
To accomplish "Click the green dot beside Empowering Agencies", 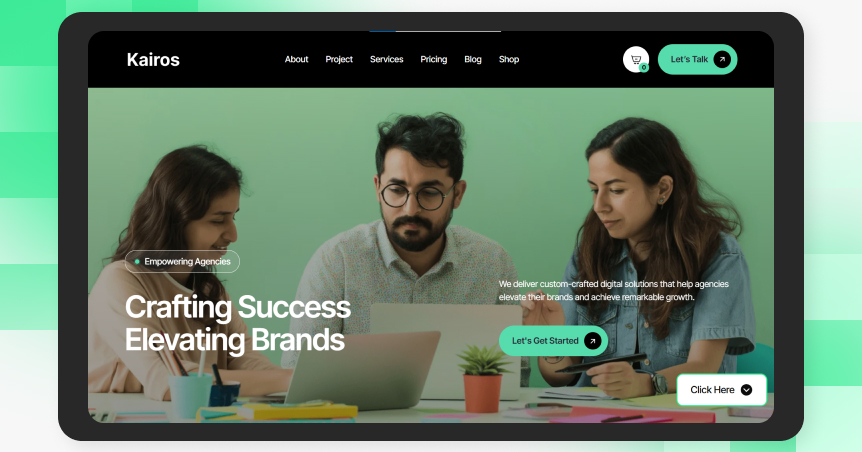I will pos(137,262).
